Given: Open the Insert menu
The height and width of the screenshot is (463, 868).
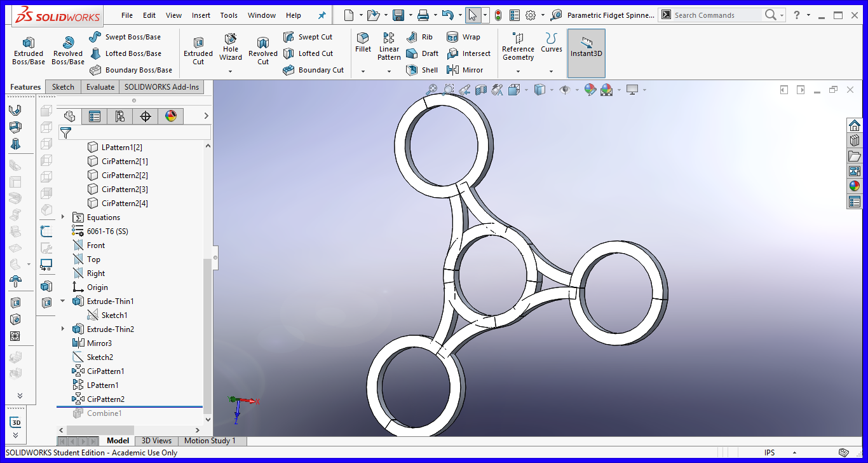Looking at the screenshot, I should [201, 15].
